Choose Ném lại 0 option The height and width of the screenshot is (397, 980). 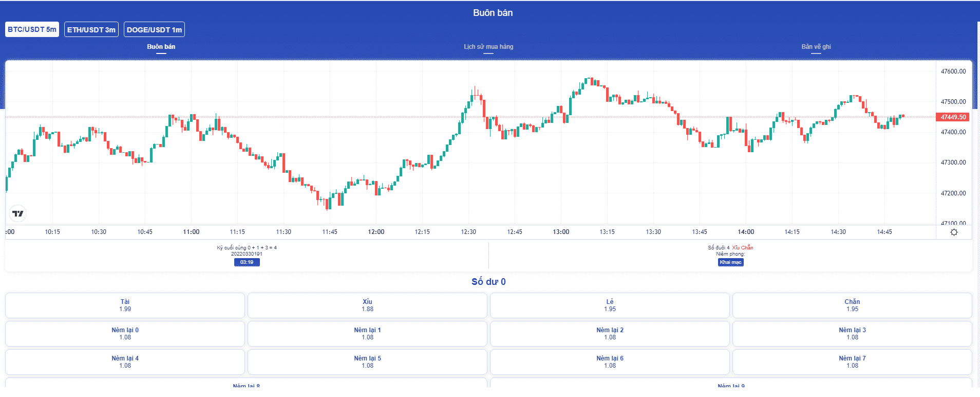pyautogui.click(x=125, y=334)
